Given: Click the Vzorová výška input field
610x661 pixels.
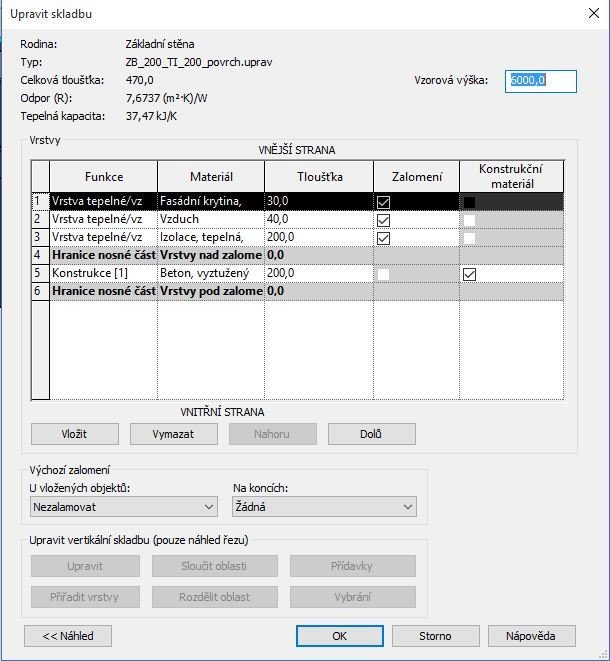Looking at the screenshot, I should [x=540, y=81].
